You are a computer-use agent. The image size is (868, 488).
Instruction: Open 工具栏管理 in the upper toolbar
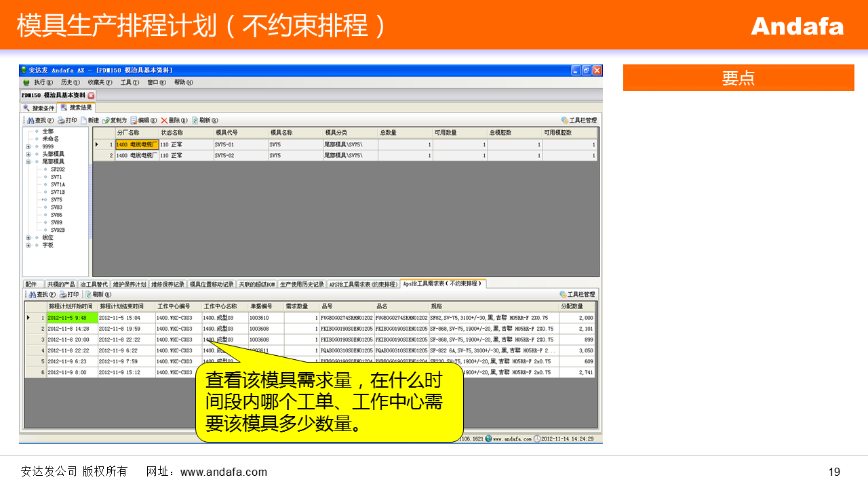click(x=564, y=121)
